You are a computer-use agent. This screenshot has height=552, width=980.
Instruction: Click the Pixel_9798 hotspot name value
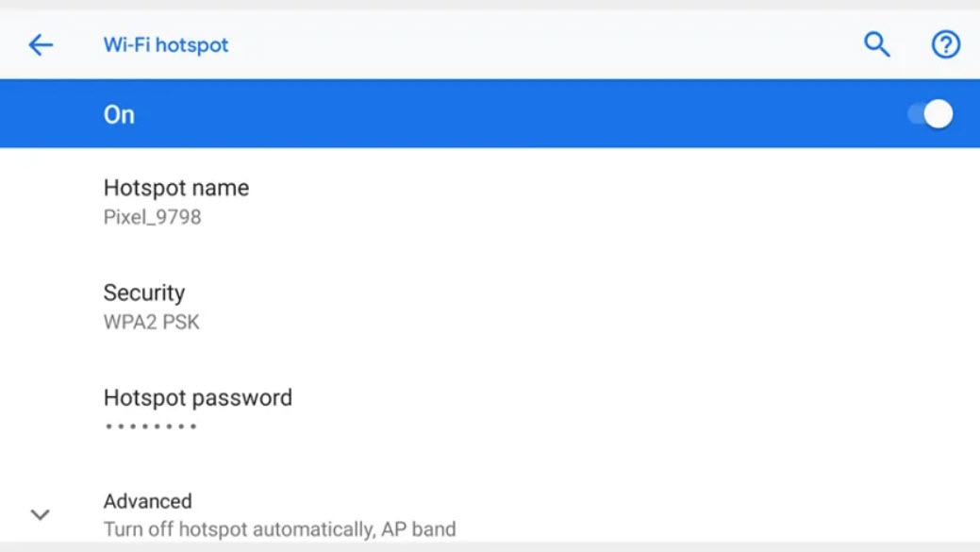[152, 217]
